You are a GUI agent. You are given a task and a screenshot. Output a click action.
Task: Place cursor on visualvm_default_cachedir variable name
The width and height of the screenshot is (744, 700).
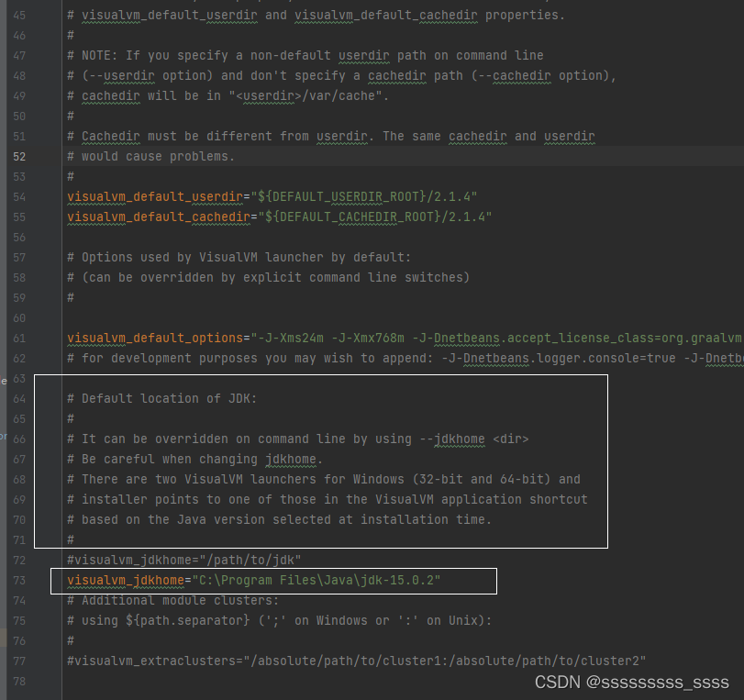click(159, 217)
